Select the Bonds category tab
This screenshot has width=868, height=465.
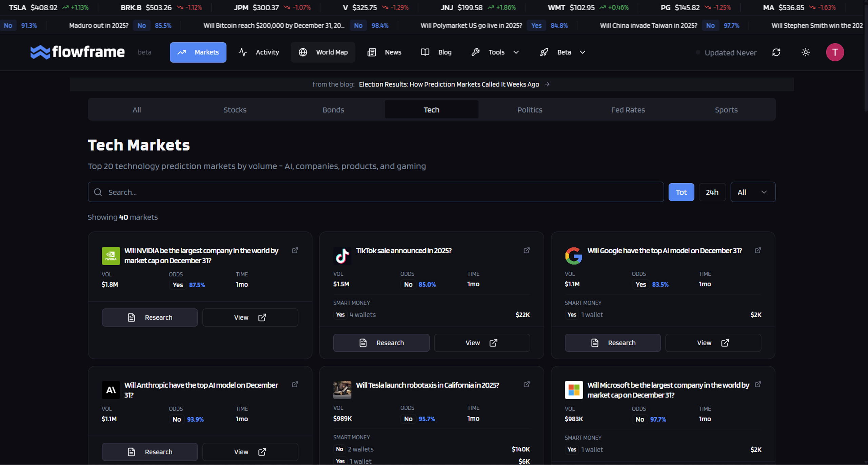(x=333, y=110)
